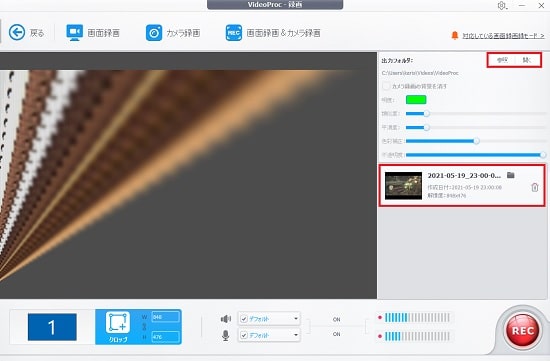The image size is (550, 361).
Task: Delete recording with the trash icon
Action: 535,187
